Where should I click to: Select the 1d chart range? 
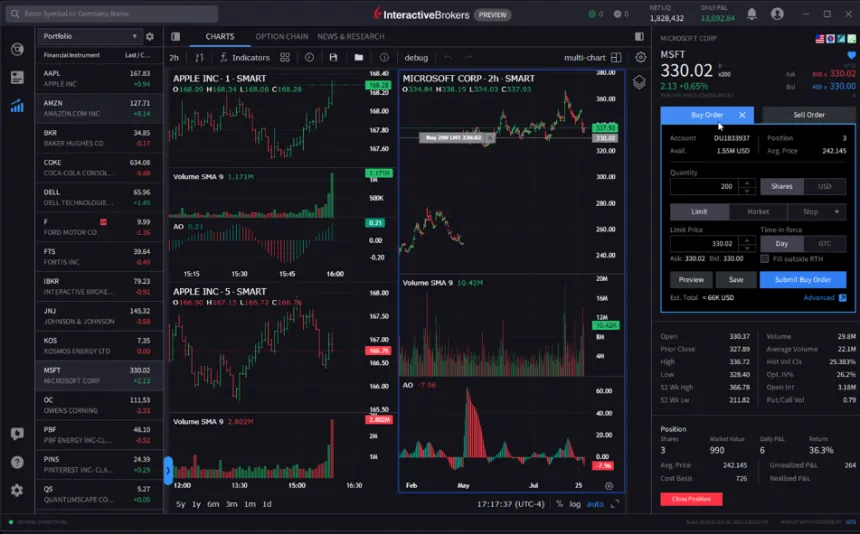pos(267,504)
